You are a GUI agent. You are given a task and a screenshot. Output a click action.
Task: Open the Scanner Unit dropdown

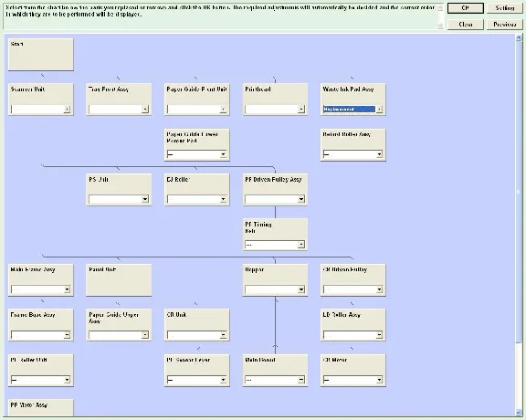coord(40,109)
